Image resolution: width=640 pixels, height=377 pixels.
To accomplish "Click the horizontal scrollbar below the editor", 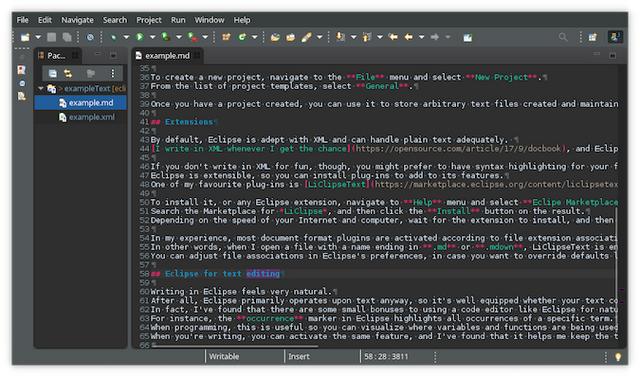I will pyautogui.click(x=235, y=346).
